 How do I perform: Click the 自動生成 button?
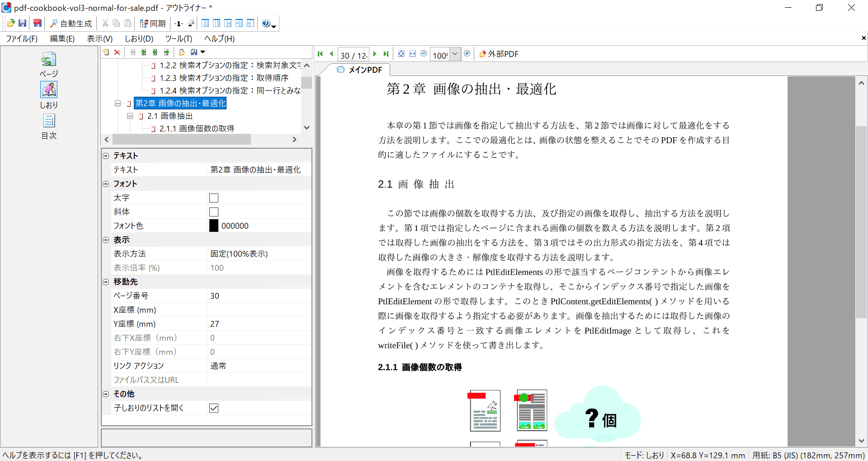71,24
